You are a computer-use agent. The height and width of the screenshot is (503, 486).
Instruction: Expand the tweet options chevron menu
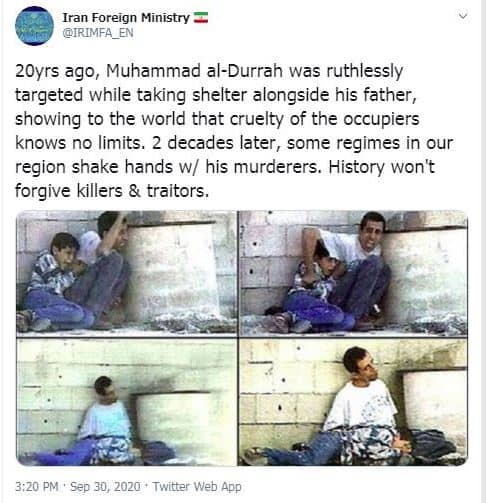(x=463, y=16)
